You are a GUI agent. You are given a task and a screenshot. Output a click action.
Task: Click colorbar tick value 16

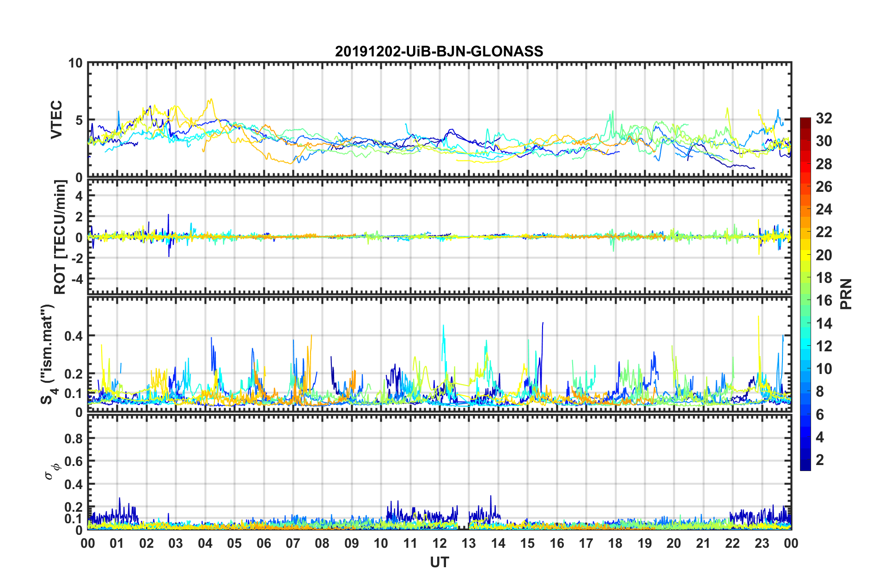pyautogui.click(x=824, y=300)
